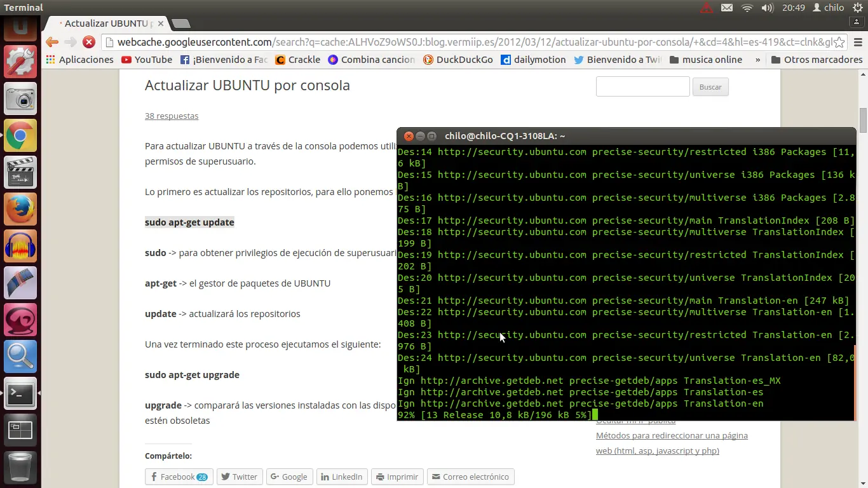The height and width of the screenshot is (488, 868).
Task: Switch to the Terminal launcher icon
Action: click(x=20, y=394)
